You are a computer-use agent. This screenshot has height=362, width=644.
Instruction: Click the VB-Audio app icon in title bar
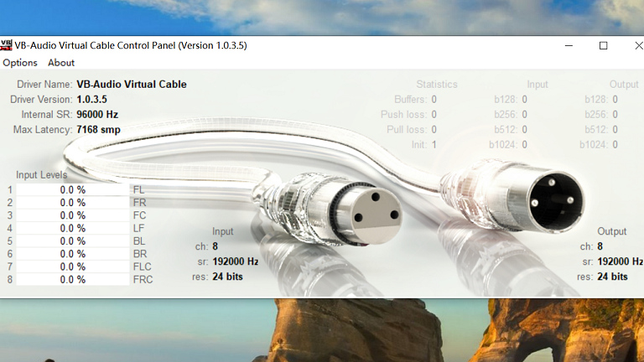(x=6, y=45)
